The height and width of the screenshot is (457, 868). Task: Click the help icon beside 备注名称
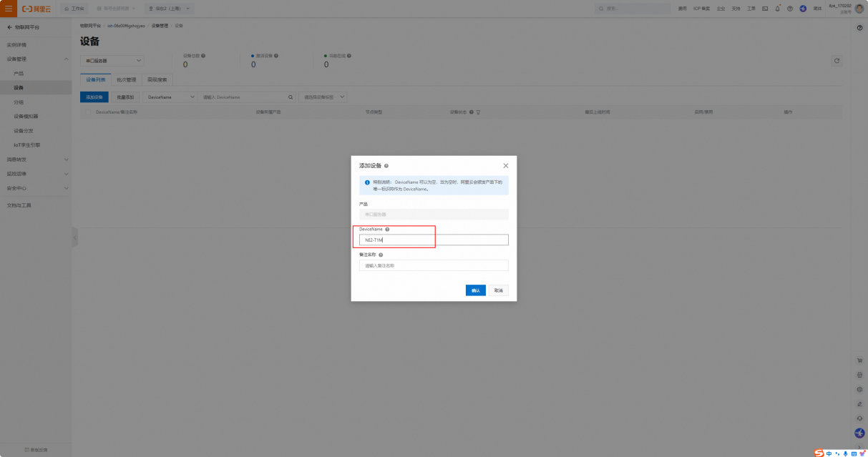381,255
